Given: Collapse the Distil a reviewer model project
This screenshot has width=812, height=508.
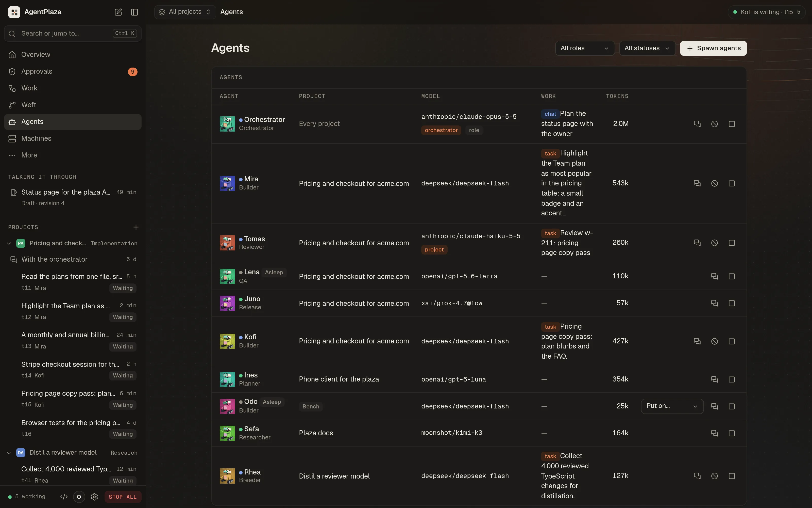Looking at the screenshot, I should click(9, 453).
